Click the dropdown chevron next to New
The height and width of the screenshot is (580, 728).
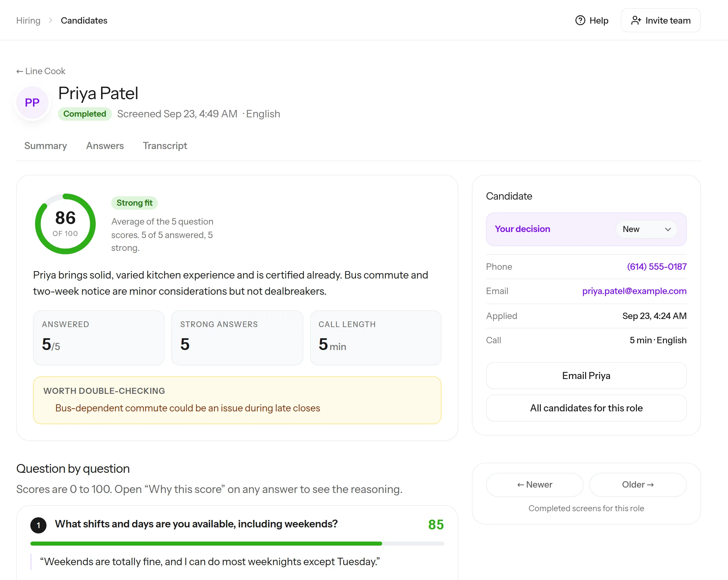coord(668,229)
